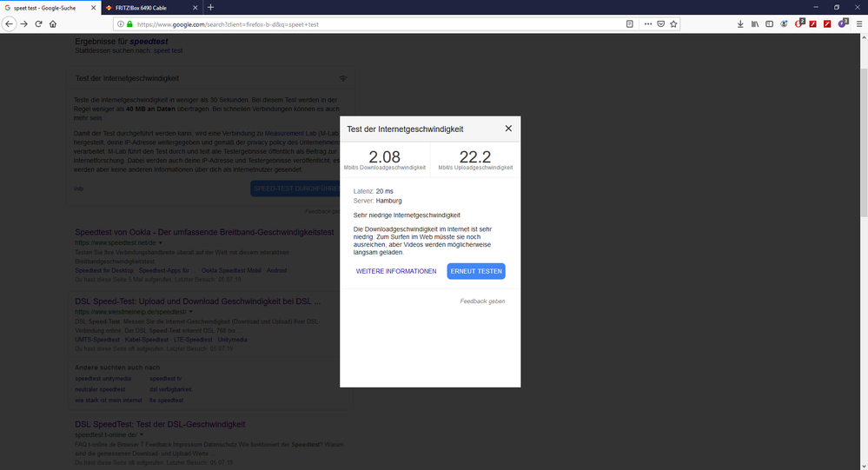Open 'DSL Speed-Test: Upload und Download' result
Image resolution: width=868 pixels, height=470 pixels.
click(197, 301)
